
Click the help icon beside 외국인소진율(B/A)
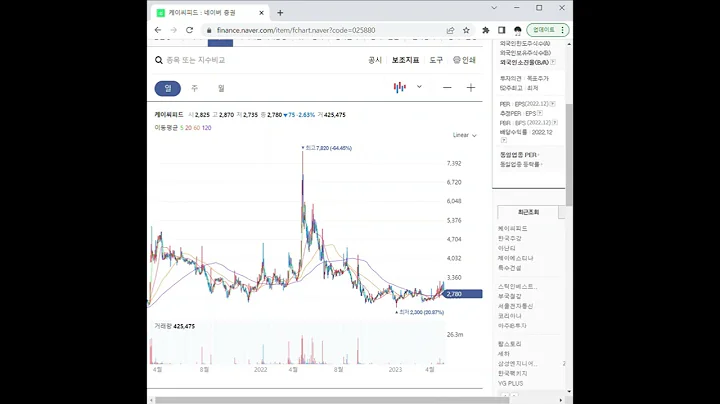(x=553, y=62)
